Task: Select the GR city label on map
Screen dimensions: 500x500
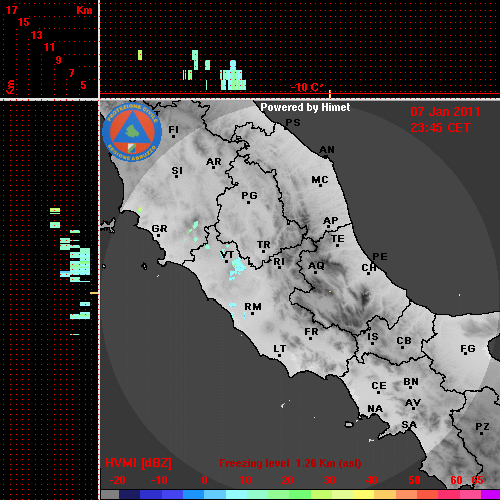Action: [x=159, y=229]
